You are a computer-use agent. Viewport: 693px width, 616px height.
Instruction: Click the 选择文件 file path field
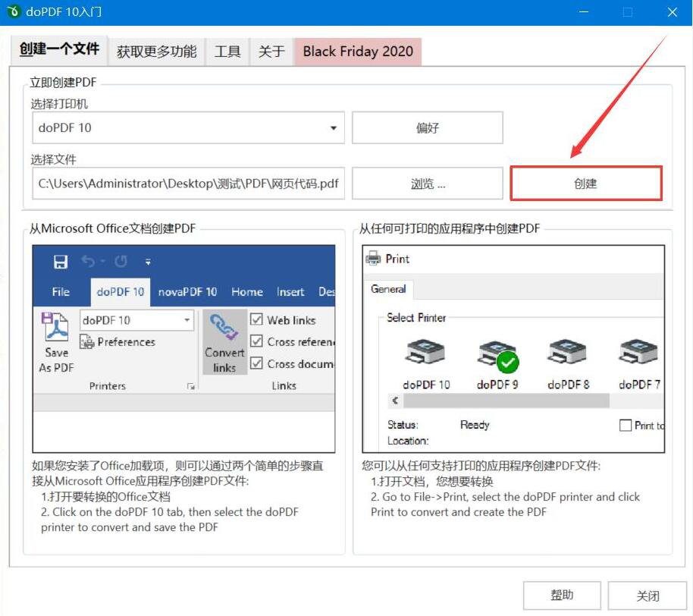click(x=188, y=184)
